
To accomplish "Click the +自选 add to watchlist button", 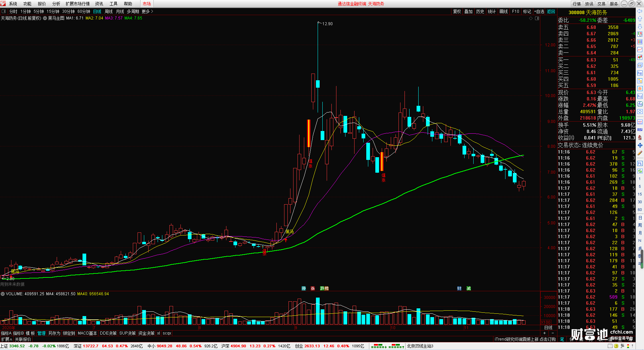I will point(539,11).
